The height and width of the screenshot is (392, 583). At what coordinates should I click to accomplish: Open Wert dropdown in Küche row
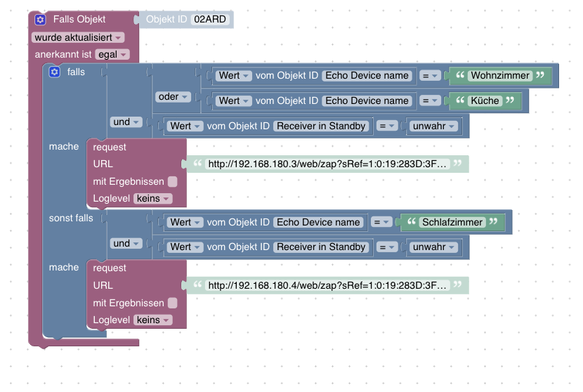pyautogui.click(x=233, y=100)
